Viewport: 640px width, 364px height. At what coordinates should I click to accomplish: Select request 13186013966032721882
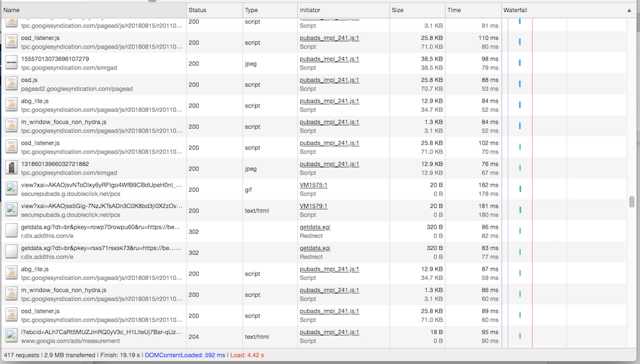(x=55, y=164)
